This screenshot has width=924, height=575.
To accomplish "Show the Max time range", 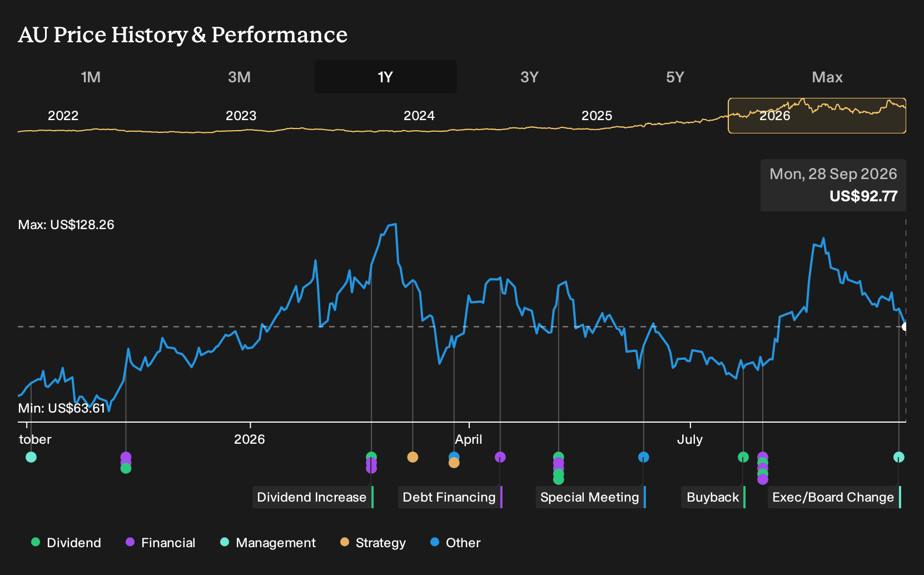I will click(x=827, y=77).
